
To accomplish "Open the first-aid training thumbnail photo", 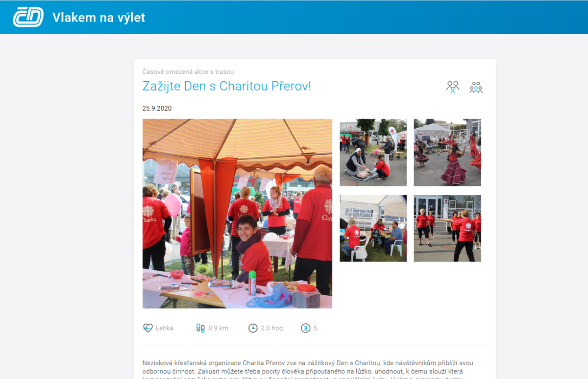I will [x=373, y=152].
